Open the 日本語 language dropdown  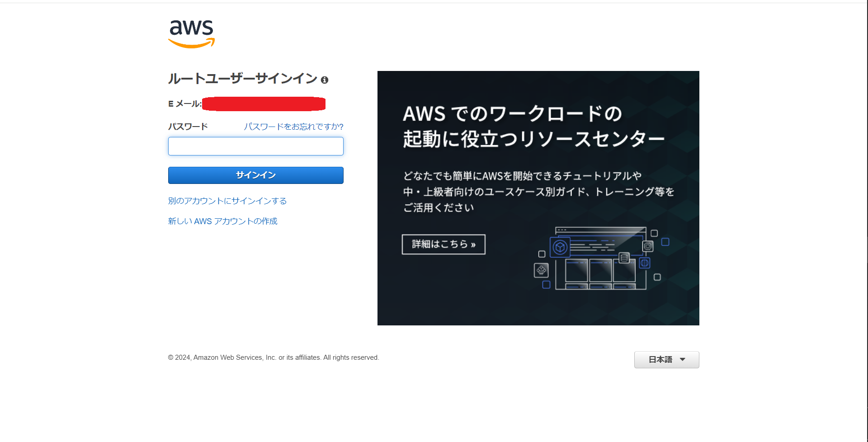(666, 359)
